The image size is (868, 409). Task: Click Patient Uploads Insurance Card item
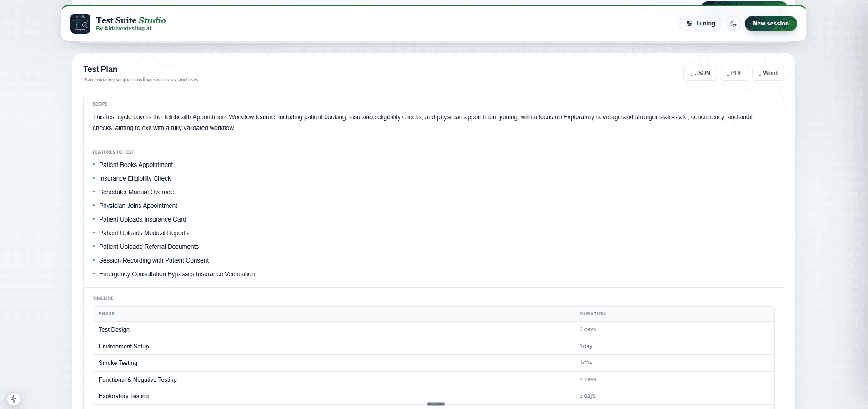click(143, 219)
